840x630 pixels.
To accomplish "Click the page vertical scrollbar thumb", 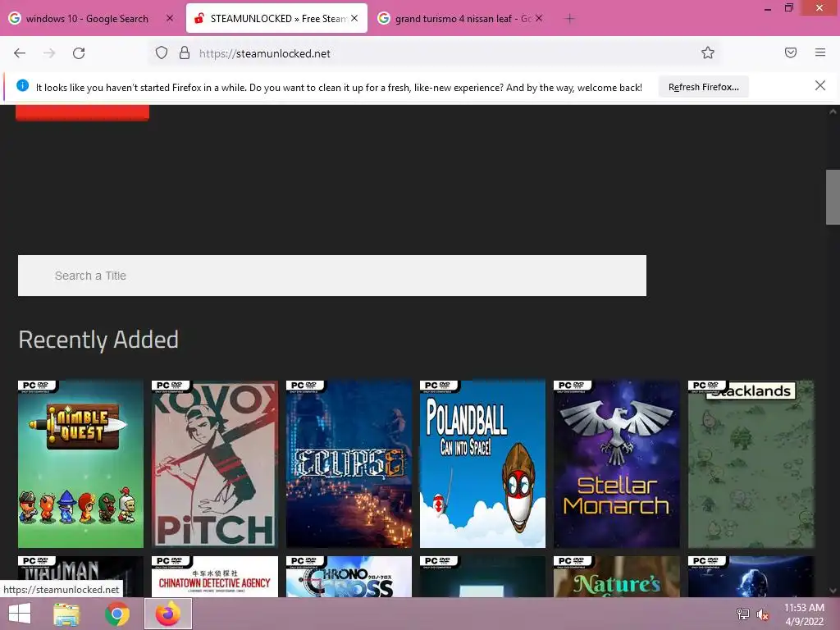I will tap(833, 197).
